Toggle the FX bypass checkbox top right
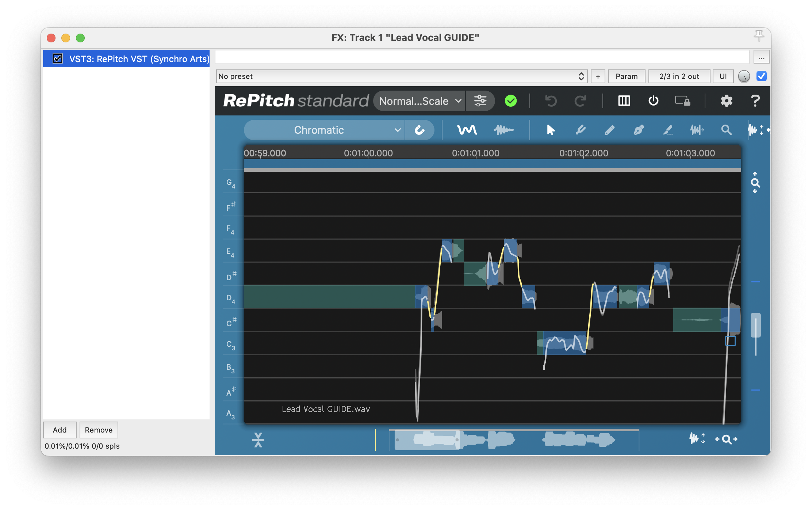The width and height of the screenshot is (812, 510). (x=761, y=76)
